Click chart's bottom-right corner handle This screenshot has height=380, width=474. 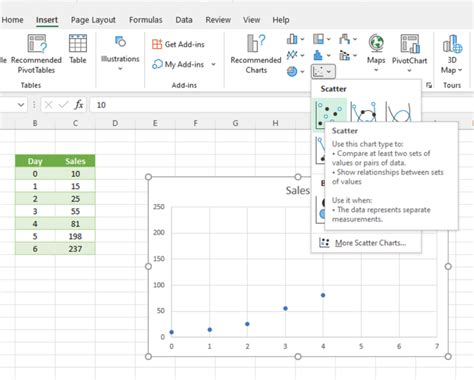click(x=448, y=356)
